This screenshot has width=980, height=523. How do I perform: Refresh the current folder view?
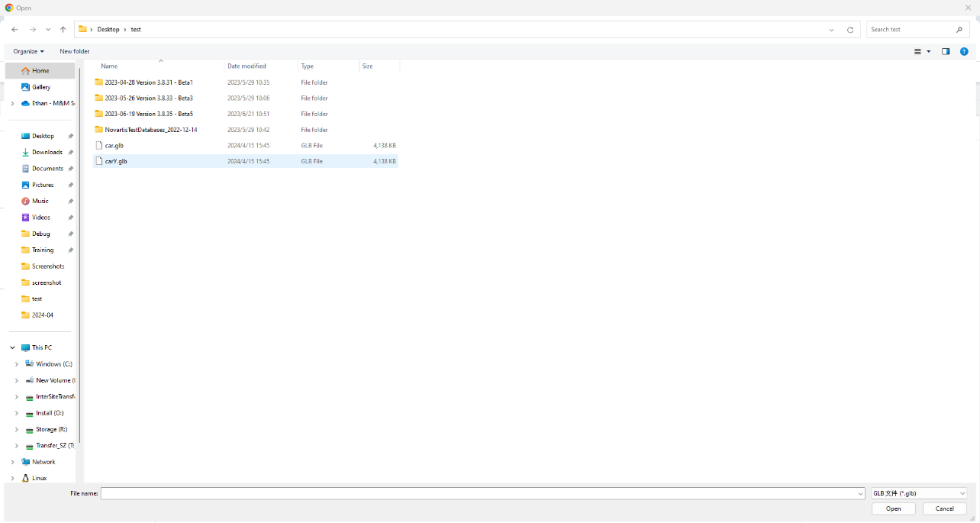click(x=850, y=30)
